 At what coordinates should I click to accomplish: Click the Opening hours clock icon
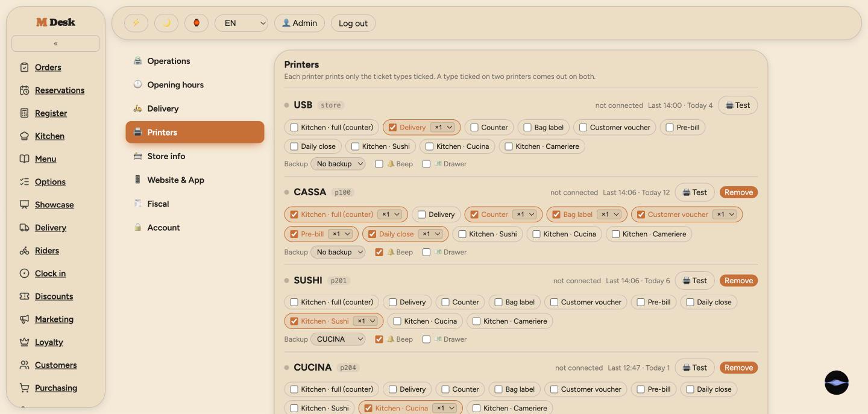point(137,84)
